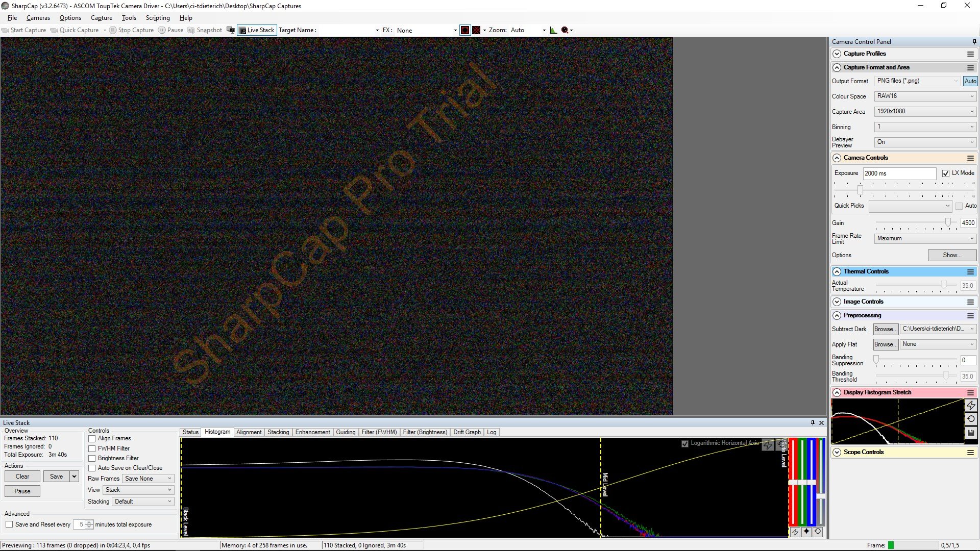Click the save floppy icon in Display Histogram Stretch
The image size is (980, 551).
(971, 433)
